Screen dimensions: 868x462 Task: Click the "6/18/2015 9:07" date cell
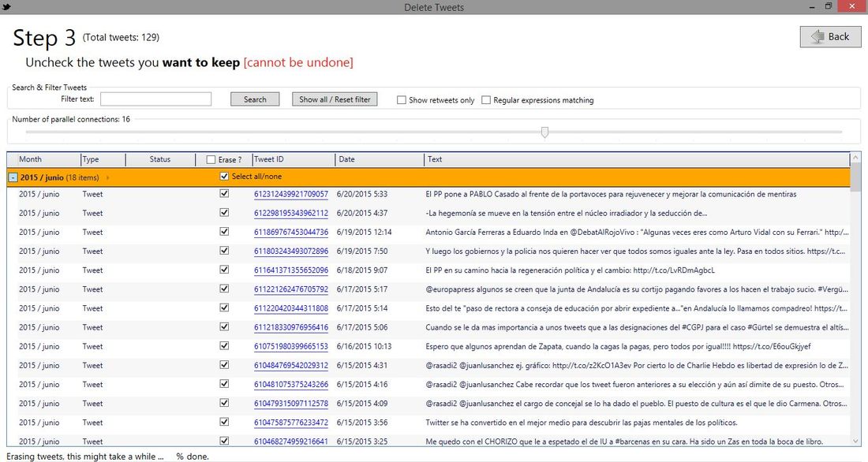click(x=362, y=270)
